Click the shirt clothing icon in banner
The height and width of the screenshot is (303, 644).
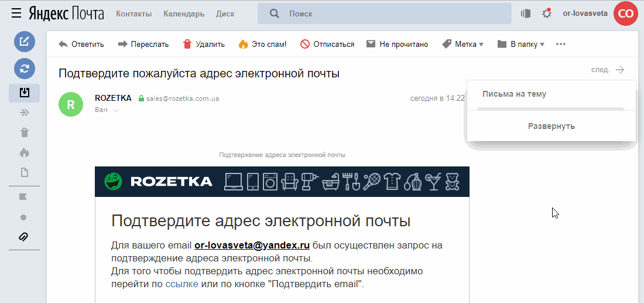tap(392, 181)
